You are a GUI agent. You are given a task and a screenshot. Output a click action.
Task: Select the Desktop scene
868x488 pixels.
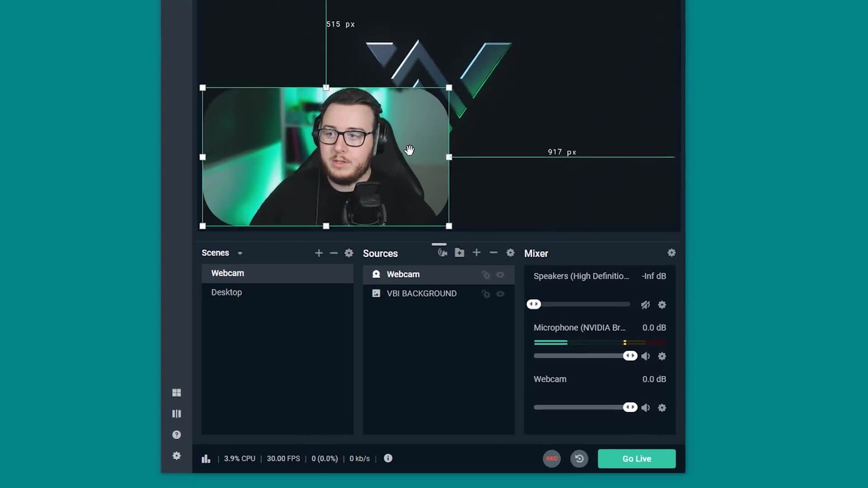tap(226, 292)
